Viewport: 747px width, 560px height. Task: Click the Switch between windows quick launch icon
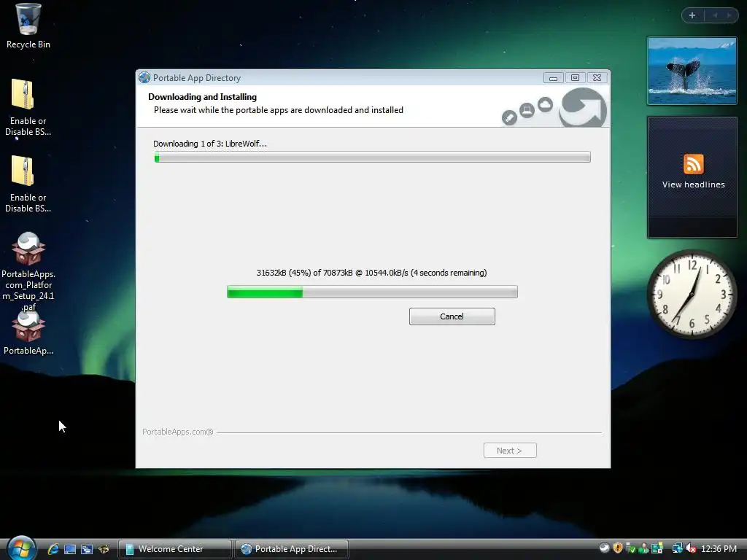click(x=87, y=549)
